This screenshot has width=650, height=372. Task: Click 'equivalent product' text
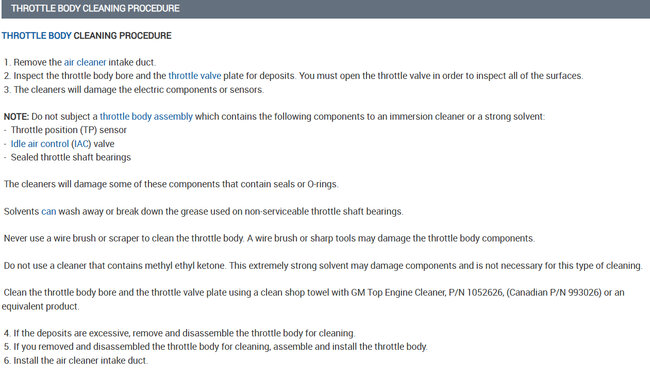point(40,306)
